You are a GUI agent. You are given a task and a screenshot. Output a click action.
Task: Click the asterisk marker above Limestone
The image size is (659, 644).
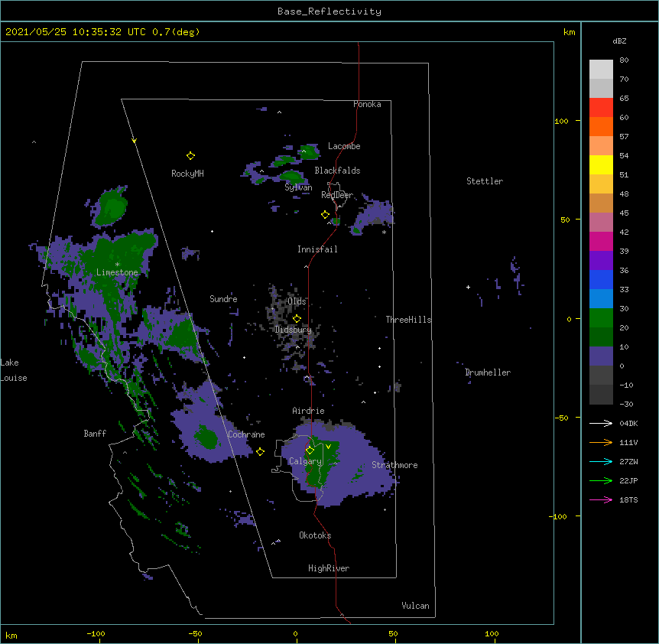(x=117, y=265)
